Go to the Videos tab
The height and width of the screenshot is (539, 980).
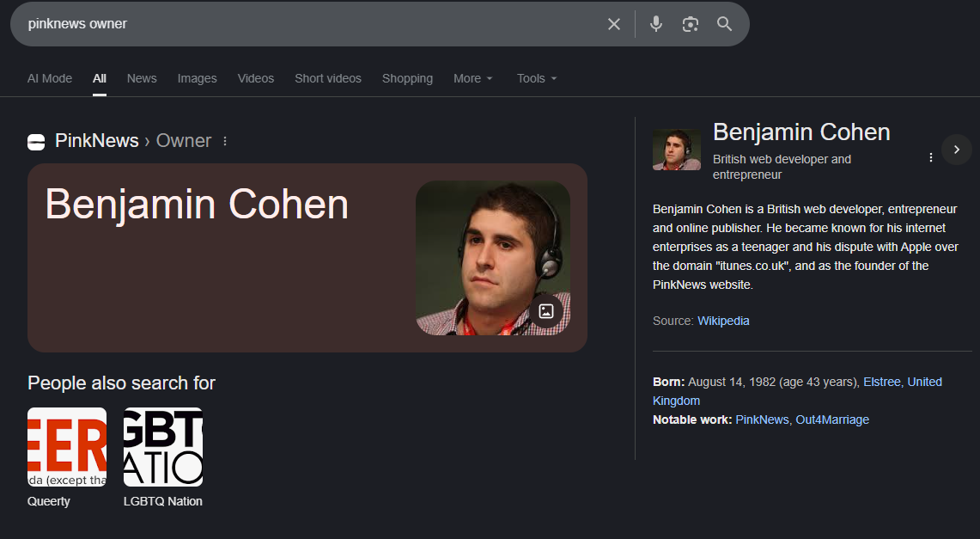pyautogui.click(x=256, y=78)
